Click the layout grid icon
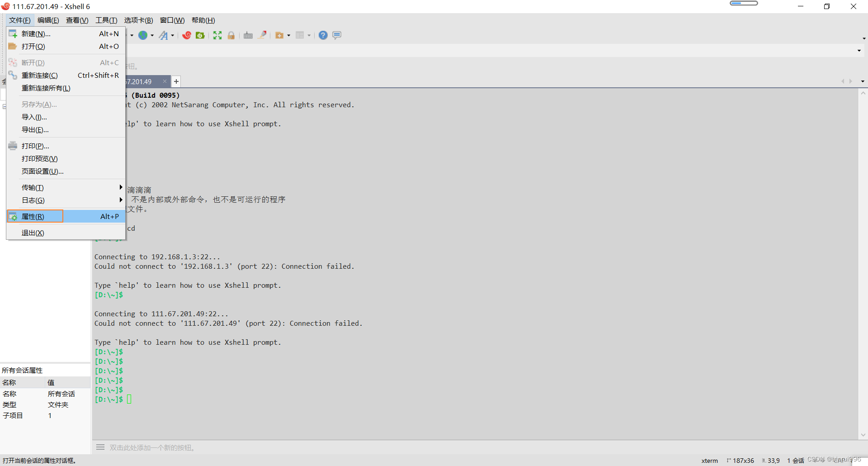Viewport: 868px width, 466px height. pyautogui.click(x=300, y=35)
